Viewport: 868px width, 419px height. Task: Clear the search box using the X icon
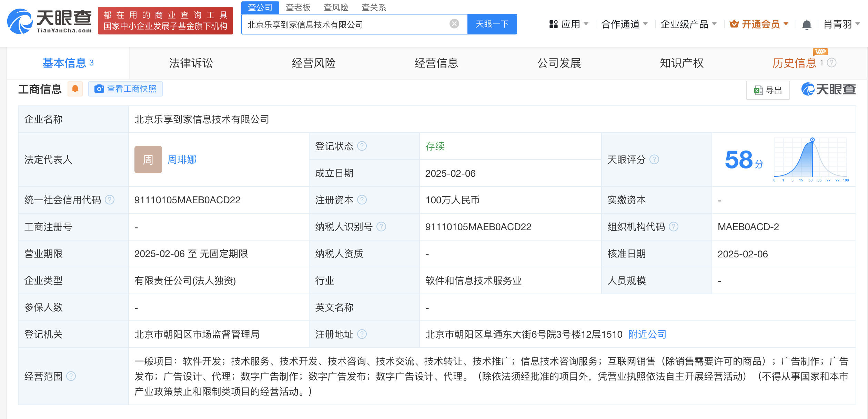(x=454, y=23)
